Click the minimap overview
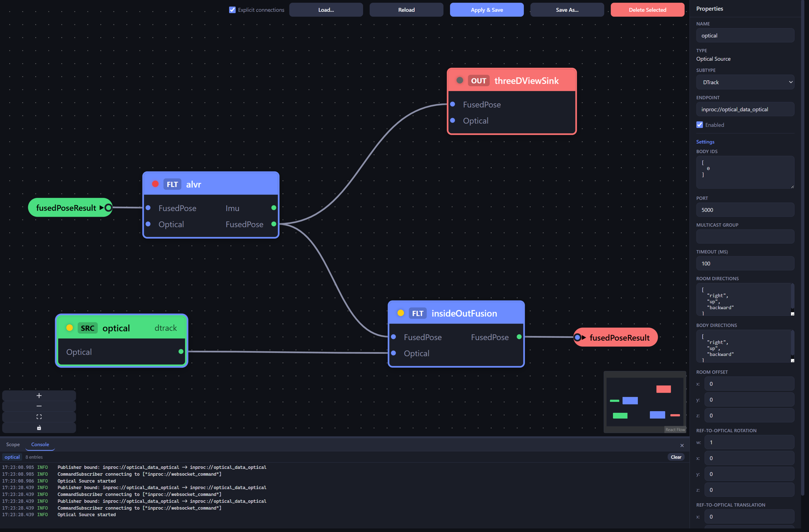Image resolution: width=809 pixels, height=532 pixels. (645, 402)
